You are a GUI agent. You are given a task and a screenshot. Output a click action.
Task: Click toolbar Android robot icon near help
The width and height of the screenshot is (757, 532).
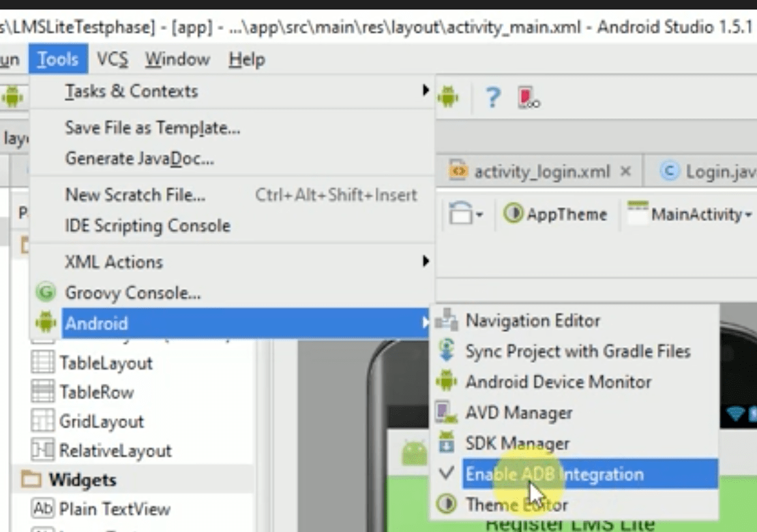click(x=448, y=97)
